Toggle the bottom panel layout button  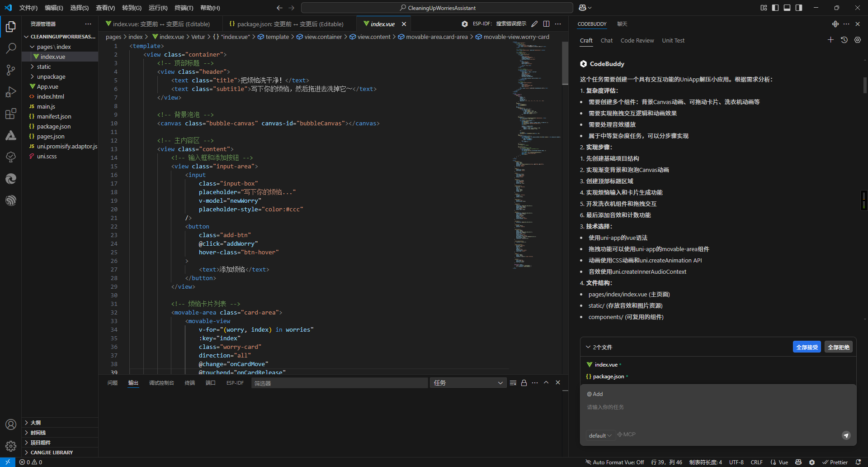pyautogui.click(x=787, y=8)
